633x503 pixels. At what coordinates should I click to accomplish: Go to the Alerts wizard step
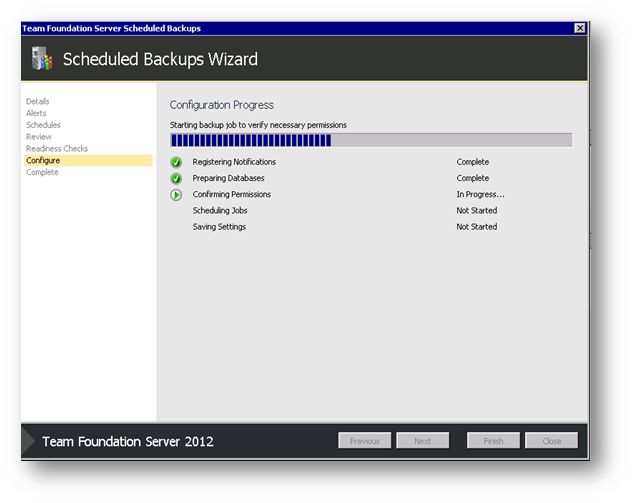(36, 113)
